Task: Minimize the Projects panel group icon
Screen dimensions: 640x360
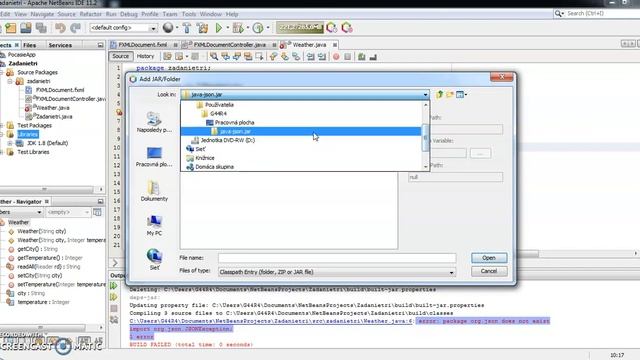Action: (100, 45)
